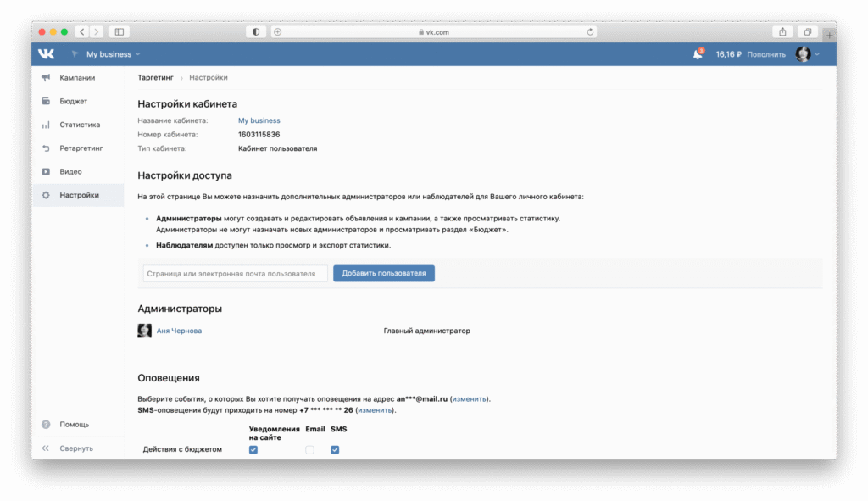The width and height of the screenshot is (868, 501).
Task: Focus the user page or email field
Action: click(x=235, y=274)
